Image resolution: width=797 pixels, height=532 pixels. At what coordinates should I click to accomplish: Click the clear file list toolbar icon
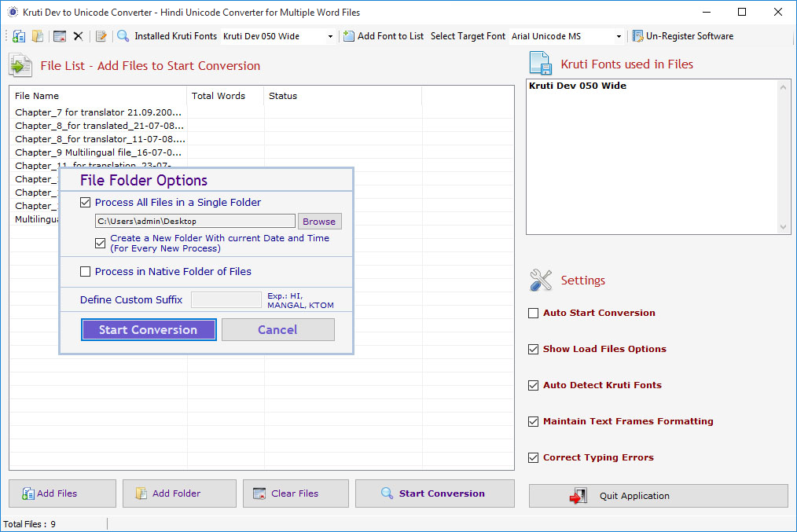tap(60, 36)
